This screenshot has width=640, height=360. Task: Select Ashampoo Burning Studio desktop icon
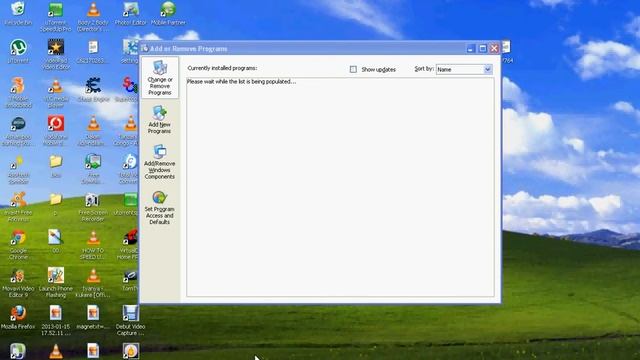click(x=18, y=131)
